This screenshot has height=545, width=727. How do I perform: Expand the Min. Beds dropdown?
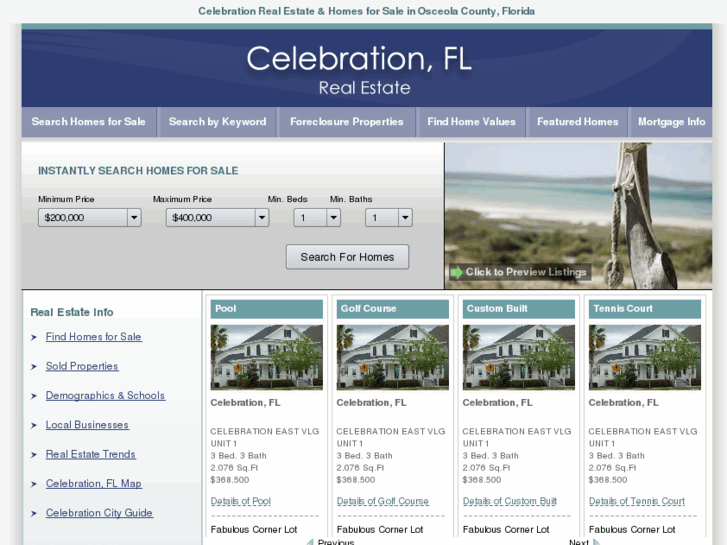click(317, 218)
